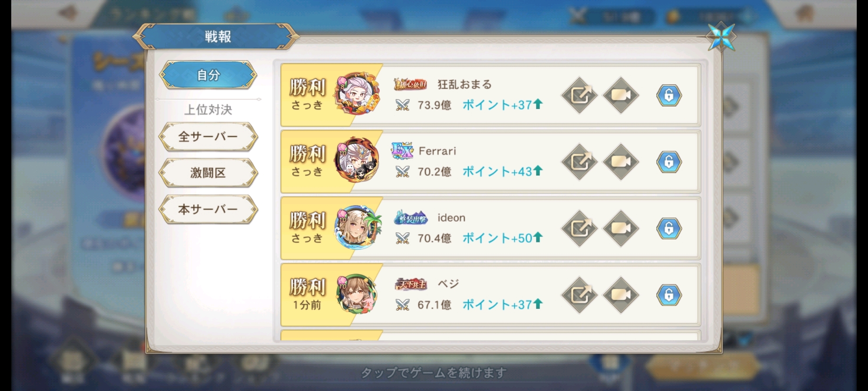
Task: Share the ベジ battle record
Action: click(579, 295)
